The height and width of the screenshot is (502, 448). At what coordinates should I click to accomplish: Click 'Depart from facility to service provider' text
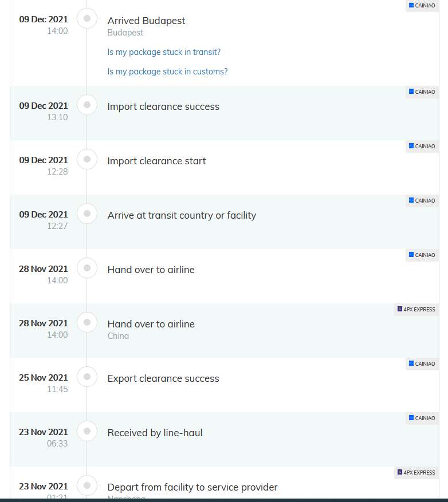[192, 487]
